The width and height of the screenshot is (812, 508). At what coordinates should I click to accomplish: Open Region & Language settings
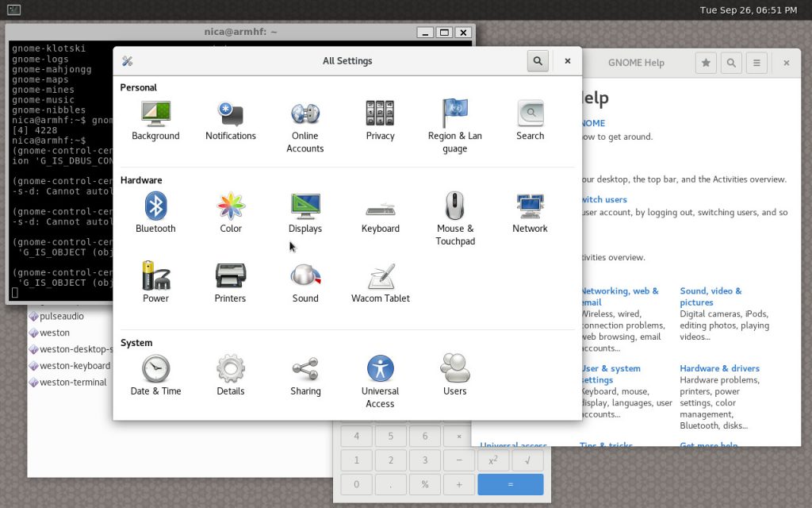pos(454,127)
